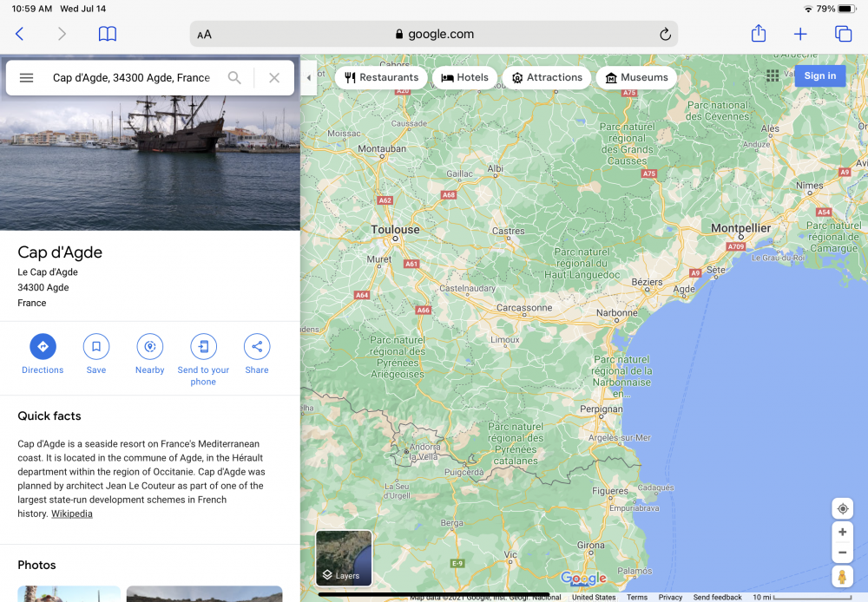Zoom in on the map
This screenshot has height=602, width=868.
click(842, 532)
